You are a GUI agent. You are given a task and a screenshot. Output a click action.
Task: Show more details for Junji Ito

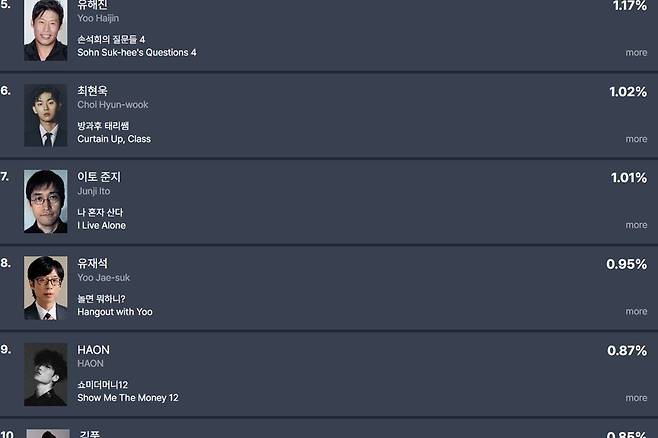tap(636, 225)
